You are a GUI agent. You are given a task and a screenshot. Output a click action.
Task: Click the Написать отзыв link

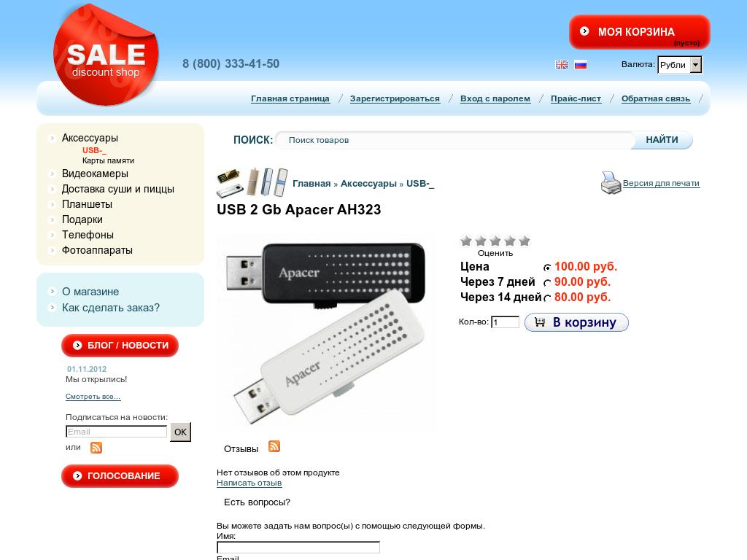(x=249, y=483)
